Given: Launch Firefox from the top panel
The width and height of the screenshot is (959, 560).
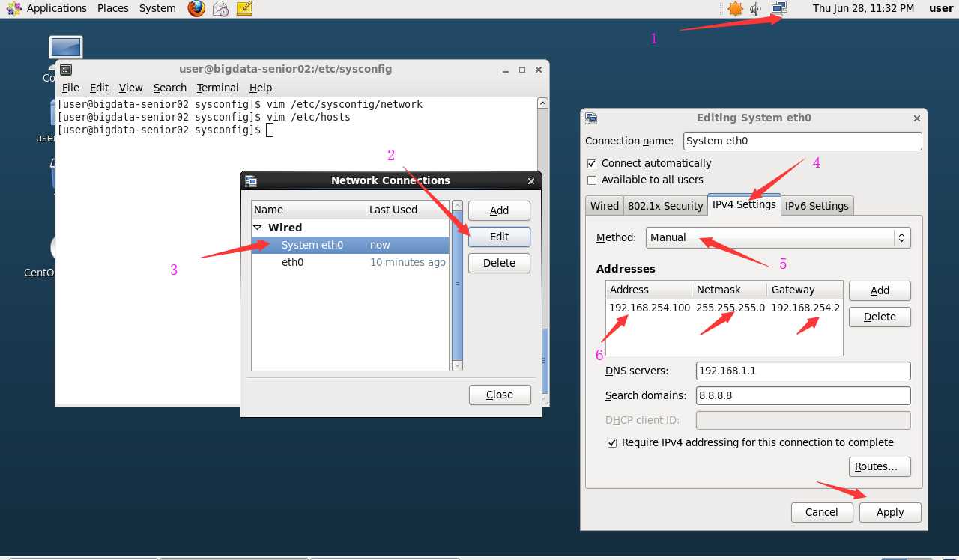Looking at the screenshot, I should pos(196,8).
